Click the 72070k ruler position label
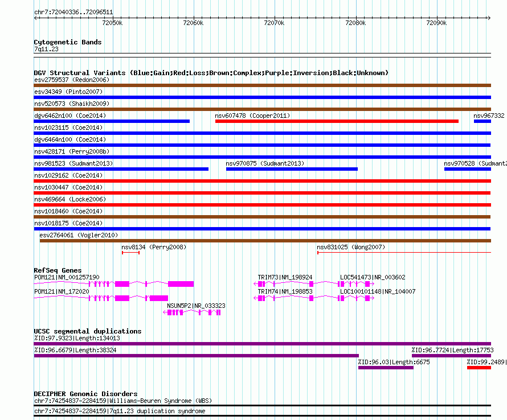Image resolution: width=507 pixels, height=420 pixels. click(274, 23)
